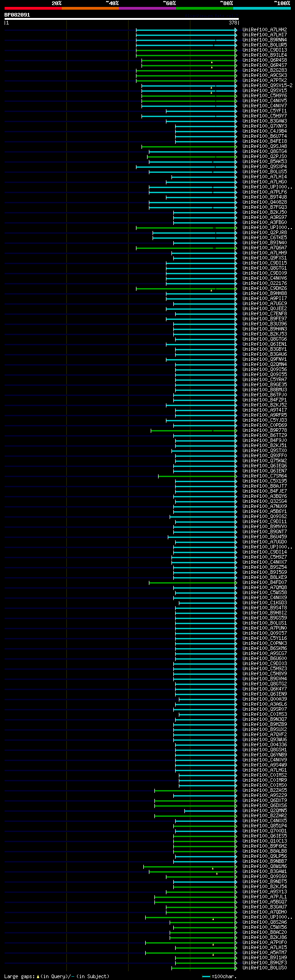Viewport: 295px width, 980px height.
Task: Click the green alignment bar for Q9SJA8
Action: (x=188, y=147)
